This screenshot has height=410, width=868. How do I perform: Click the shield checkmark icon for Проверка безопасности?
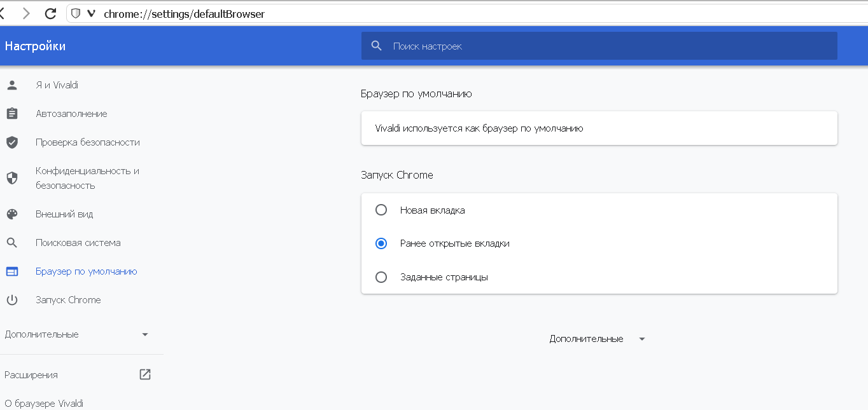[12, 142]
